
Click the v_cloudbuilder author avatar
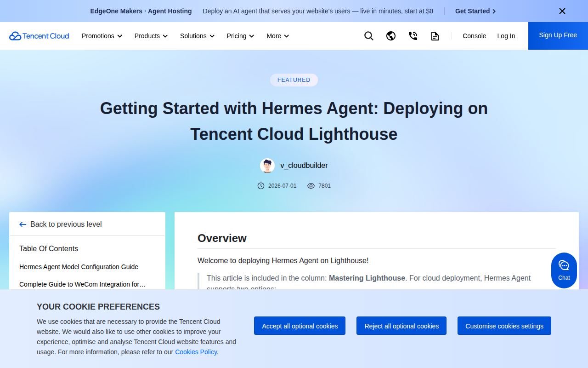tap(267, 166)
